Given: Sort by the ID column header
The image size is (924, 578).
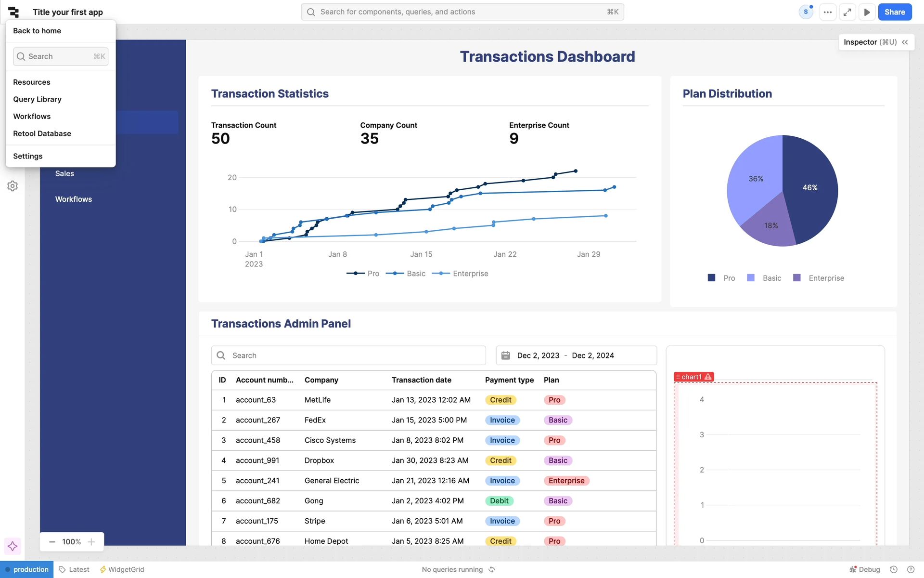Looking at the screenshot, I should tap(222, 380).
